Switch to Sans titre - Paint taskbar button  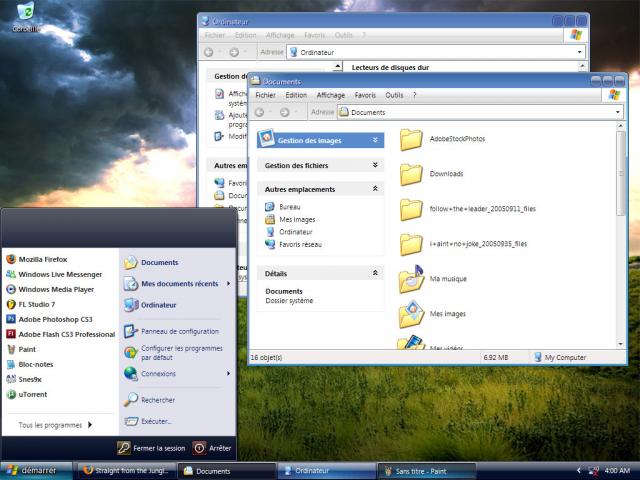coord(427,471)
